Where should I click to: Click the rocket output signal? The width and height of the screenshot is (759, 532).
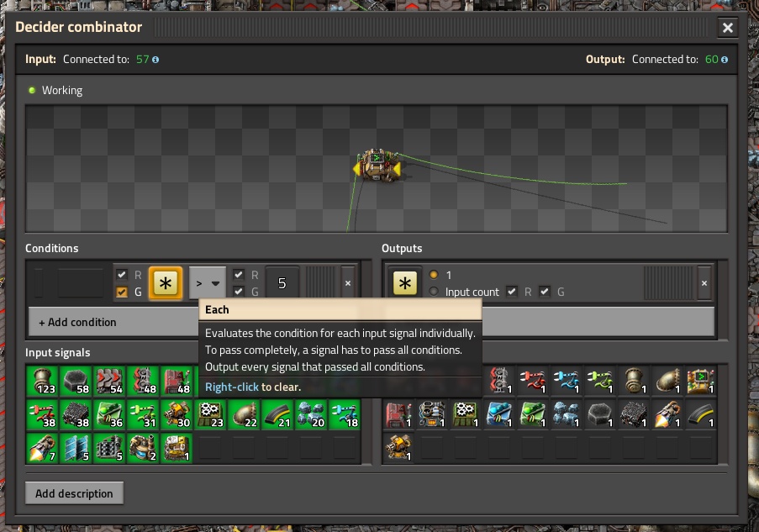point(667,415)
